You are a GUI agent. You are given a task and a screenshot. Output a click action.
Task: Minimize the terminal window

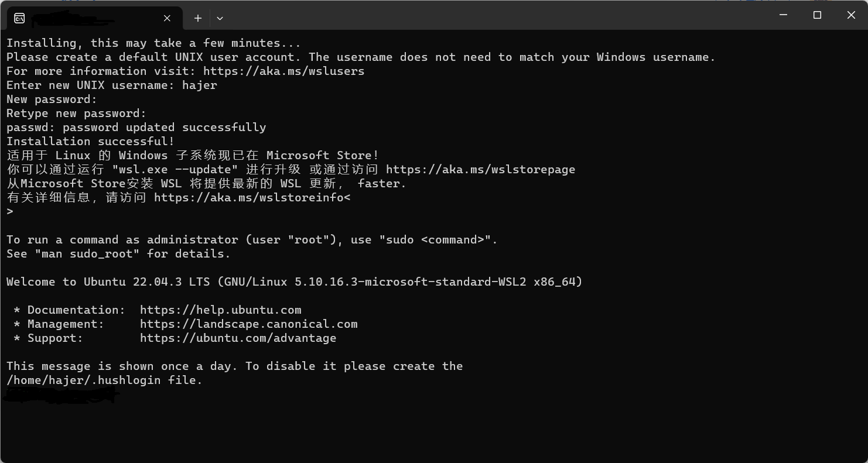[x=784, y=15]
